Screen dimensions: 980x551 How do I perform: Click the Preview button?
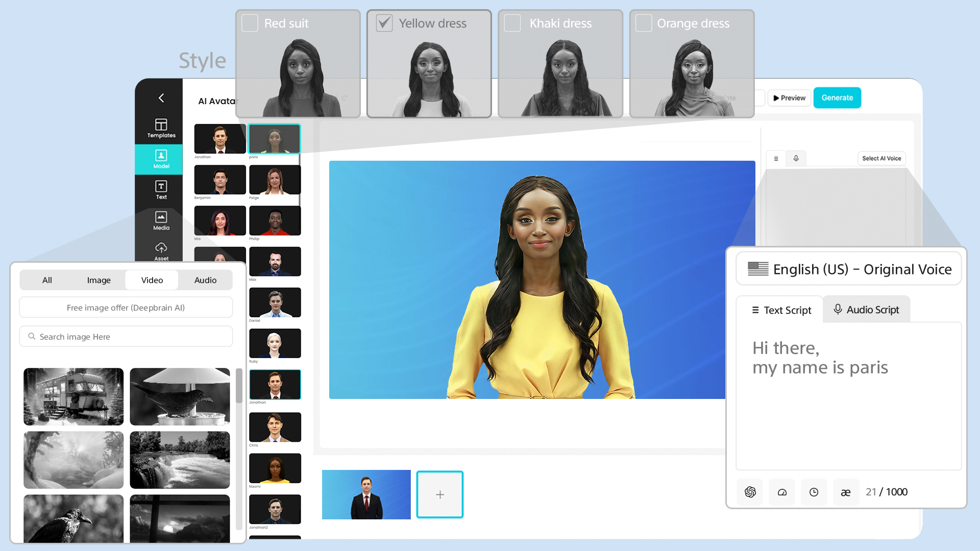pos(789,98)
